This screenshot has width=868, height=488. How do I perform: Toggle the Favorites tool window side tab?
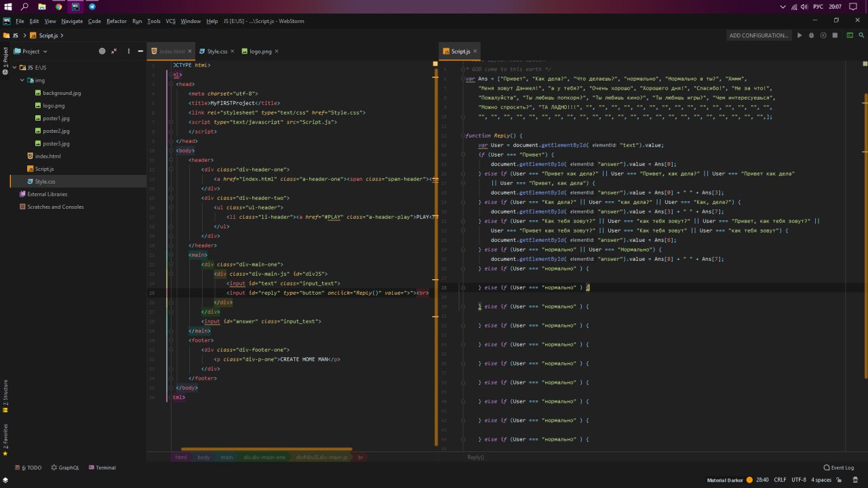click(5, 440)
